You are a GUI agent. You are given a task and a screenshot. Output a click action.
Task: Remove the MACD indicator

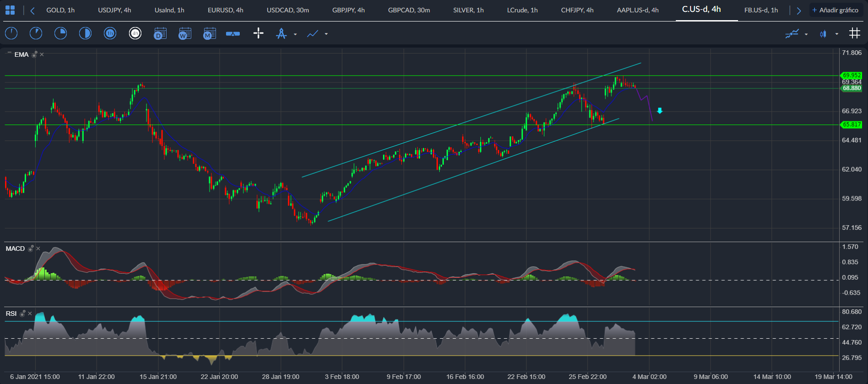[x=38, y=249]
